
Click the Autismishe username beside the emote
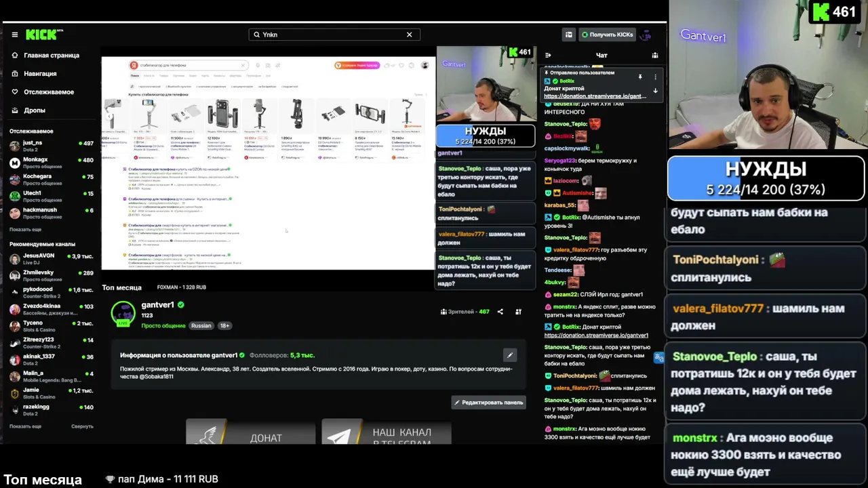point(576,193)
